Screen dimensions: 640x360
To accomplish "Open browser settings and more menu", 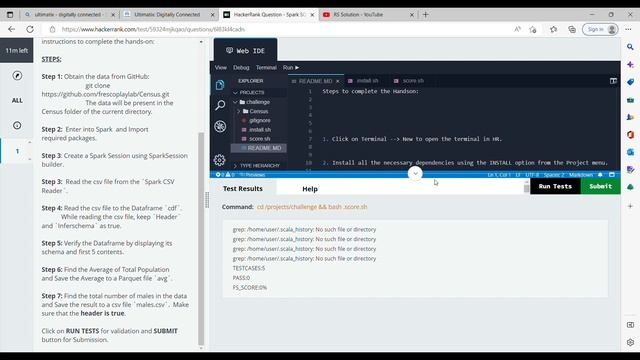I will (x=628, y=29).
